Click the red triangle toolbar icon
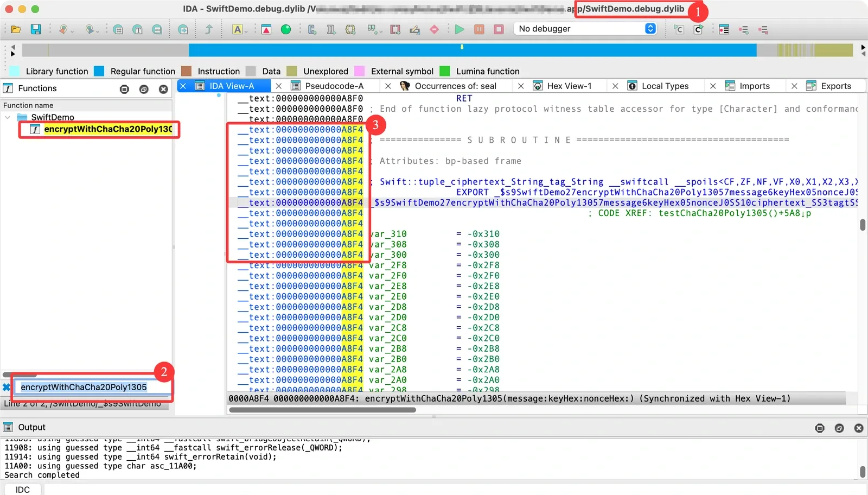This screenshot has width=868, height=495. [266, 29]
